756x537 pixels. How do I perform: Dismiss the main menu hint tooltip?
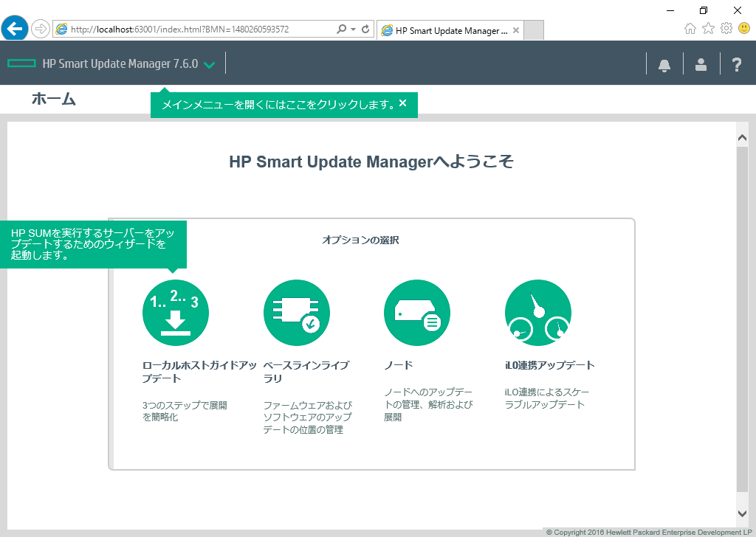(x=403, y=103)
